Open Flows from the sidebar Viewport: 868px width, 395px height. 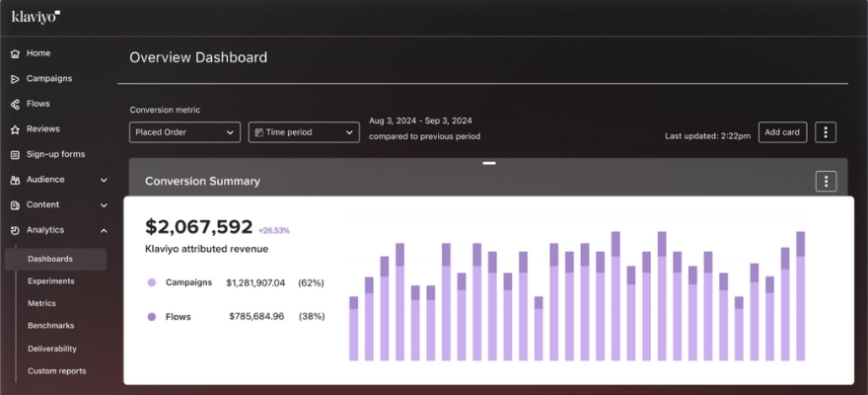click(x=38, y=104)
